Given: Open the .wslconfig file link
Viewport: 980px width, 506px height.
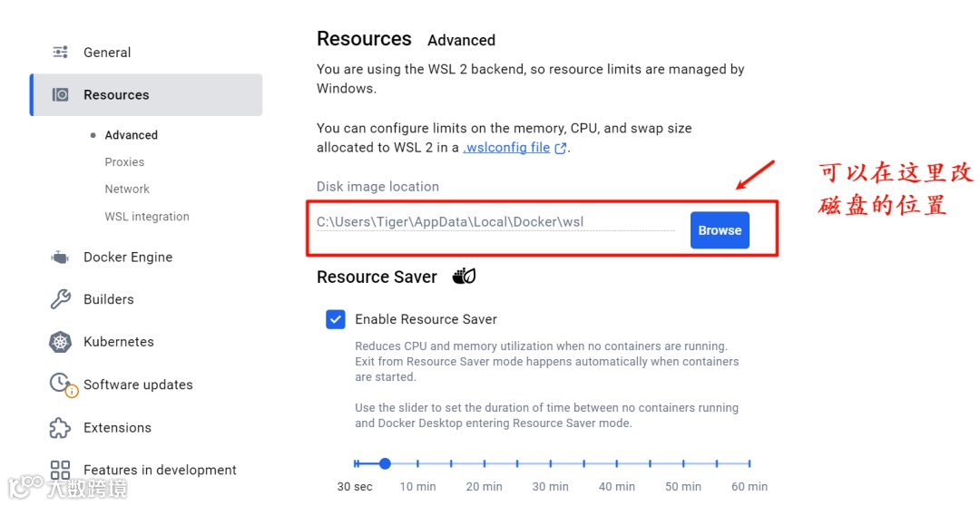Looking at the screenshot, I should coord(507,148).
